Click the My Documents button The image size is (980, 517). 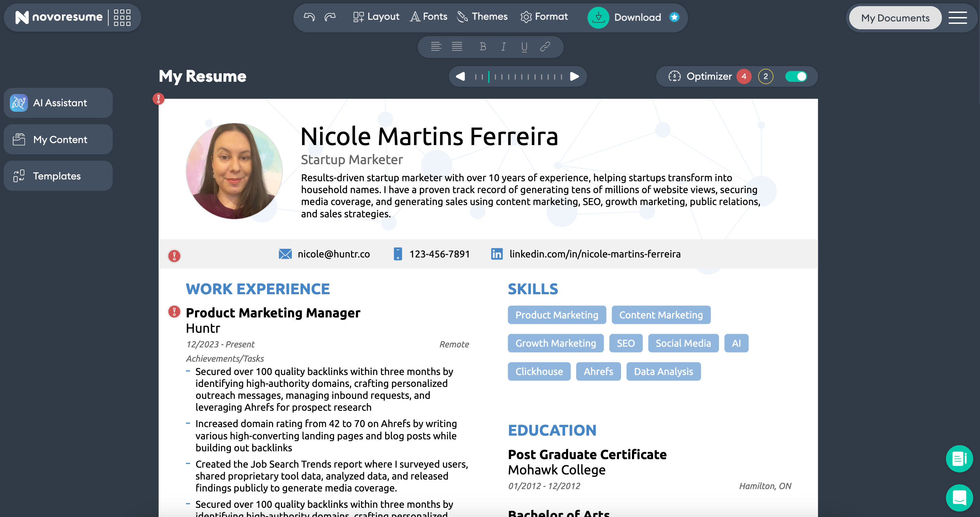coord(895,18)
